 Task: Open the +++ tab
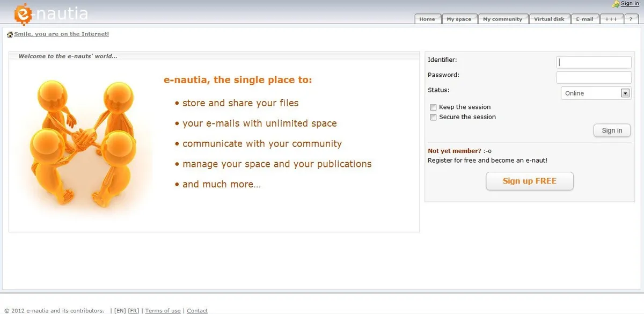click(611, 19)
